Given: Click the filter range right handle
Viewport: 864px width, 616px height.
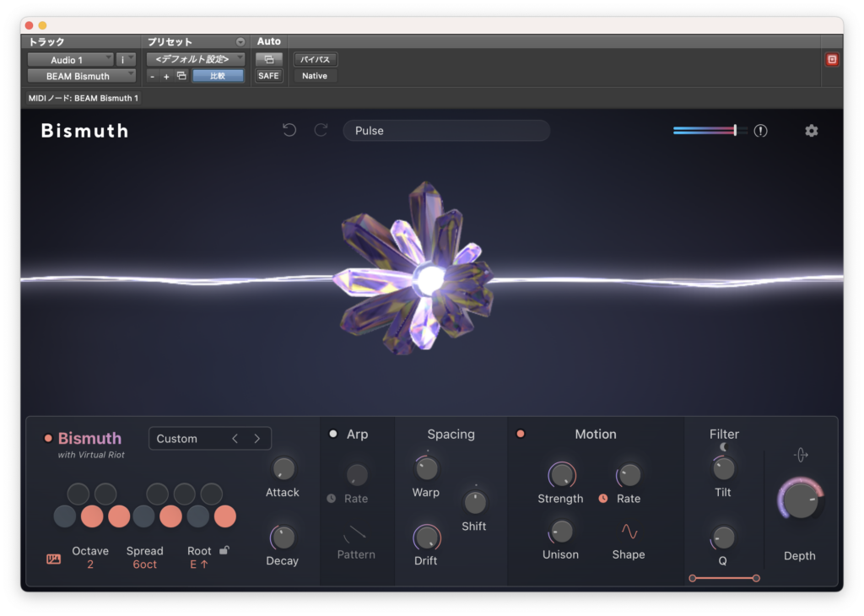Looking at the screenshot, I should pyautogui.click(x=756, y=578).
